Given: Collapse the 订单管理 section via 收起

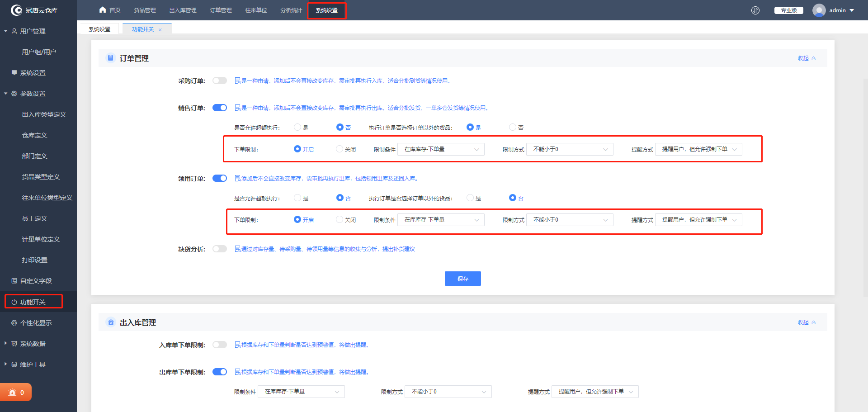Looking at the screenshot, I should (807, 58).
